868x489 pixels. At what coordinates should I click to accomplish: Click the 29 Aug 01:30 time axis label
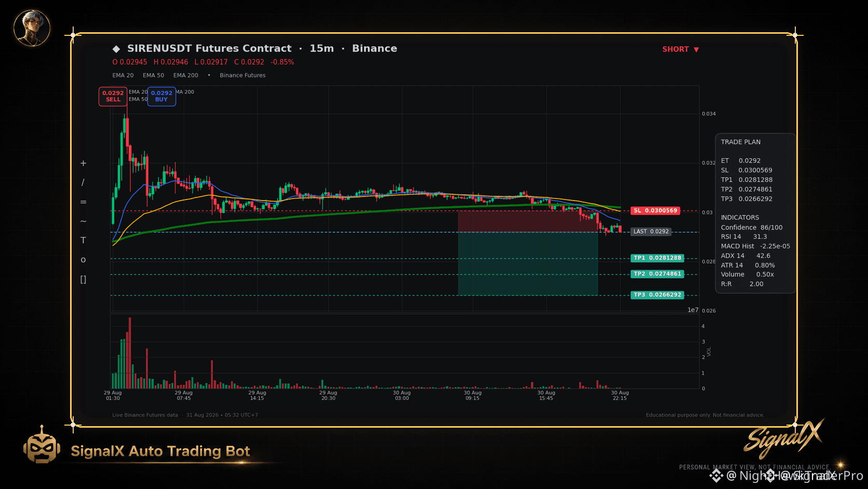point(113,395)
